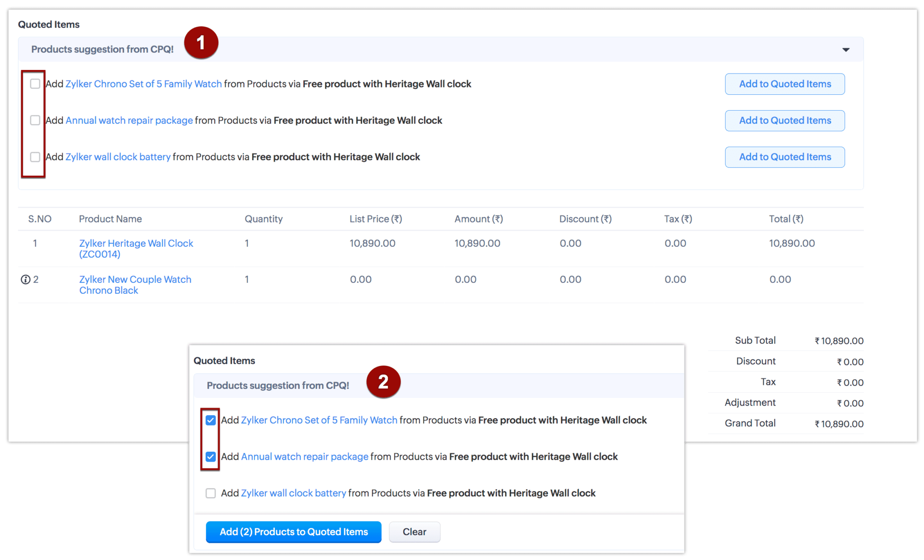Image resolution: width=924 pixels, height=560 pixels.
Task: Click Add to Quoted Items for repair package
Action: pyautogui.click(x=785, y=120)
